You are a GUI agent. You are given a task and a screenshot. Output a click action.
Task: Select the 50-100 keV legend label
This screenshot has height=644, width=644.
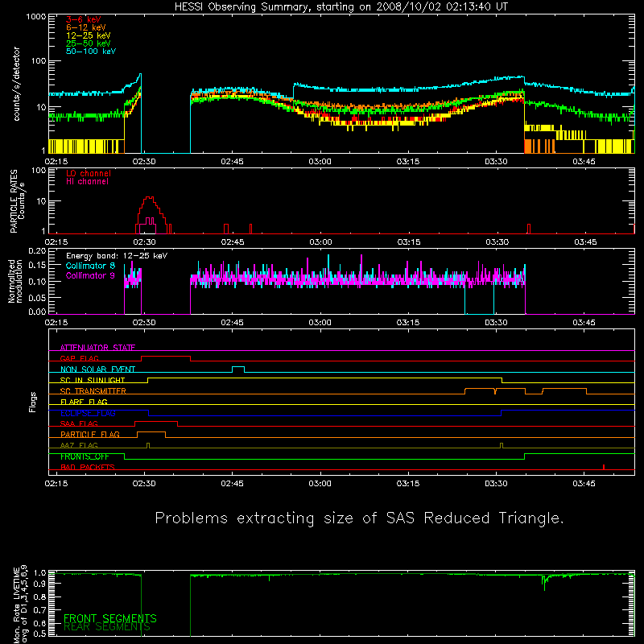point(90,52)
